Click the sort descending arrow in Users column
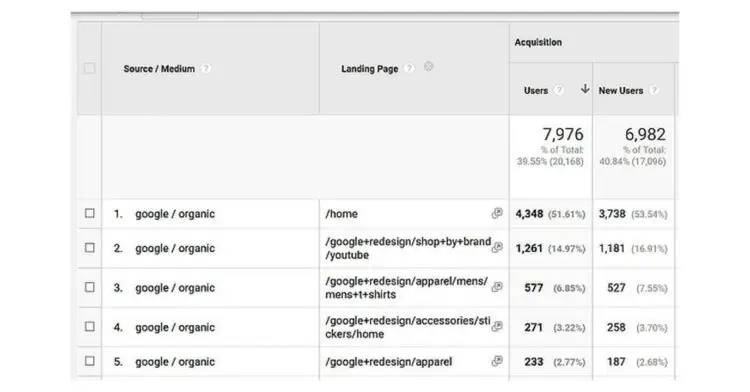The height and width of the screenshot is (392, 750). 585,89
